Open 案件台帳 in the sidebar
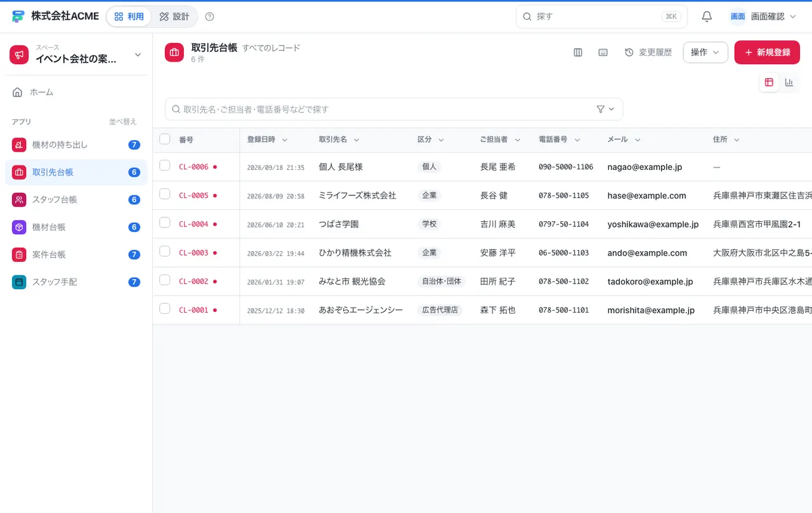This screenshot has width=812, height=513. 76,254
